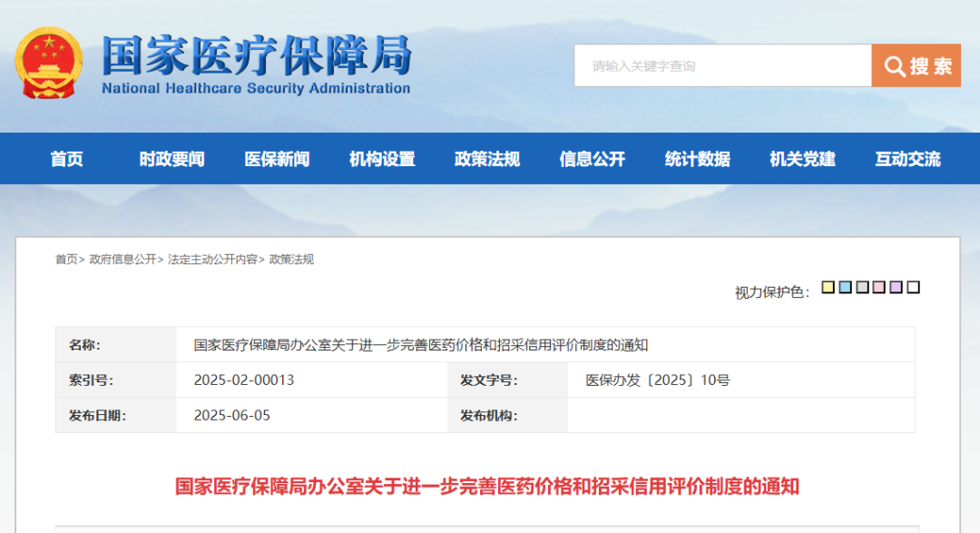
Task: Choose the white eye-protection color swatch
Action: [x=914, y=288]
